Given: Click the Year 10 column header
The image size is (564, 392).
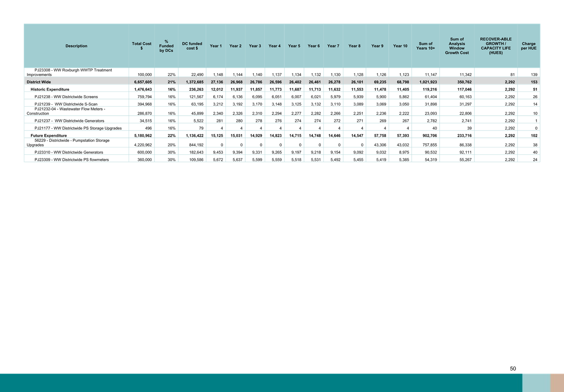Looking at the screenshot, I should point(400,46).
